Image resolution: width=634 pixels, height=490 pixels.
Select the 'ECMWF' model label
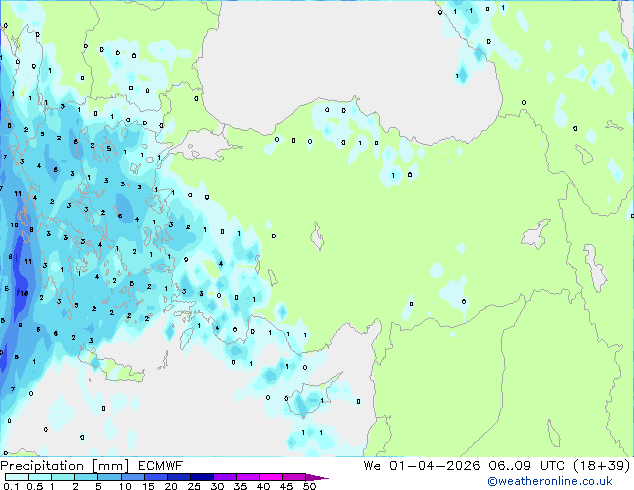click(161, 465)
